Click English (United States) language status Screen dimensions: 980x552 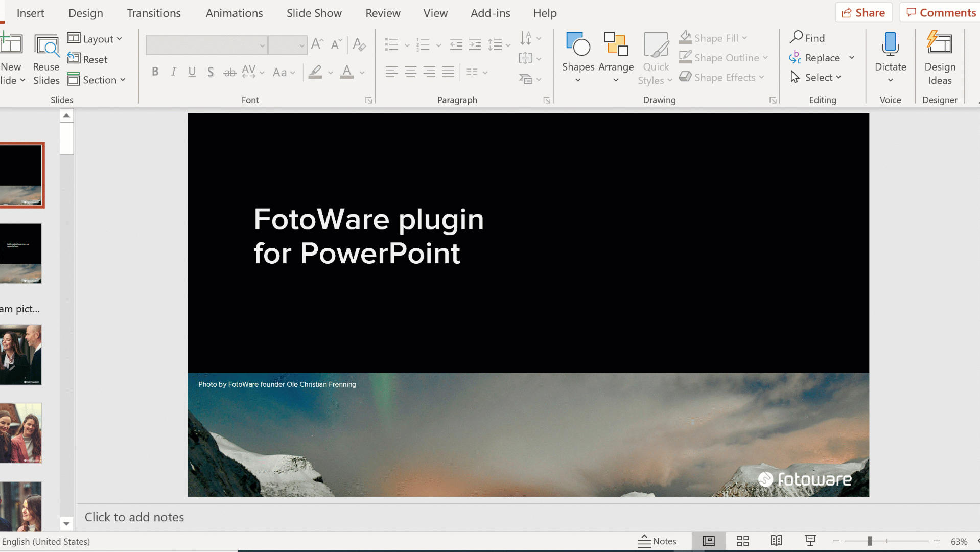point(46,541)
